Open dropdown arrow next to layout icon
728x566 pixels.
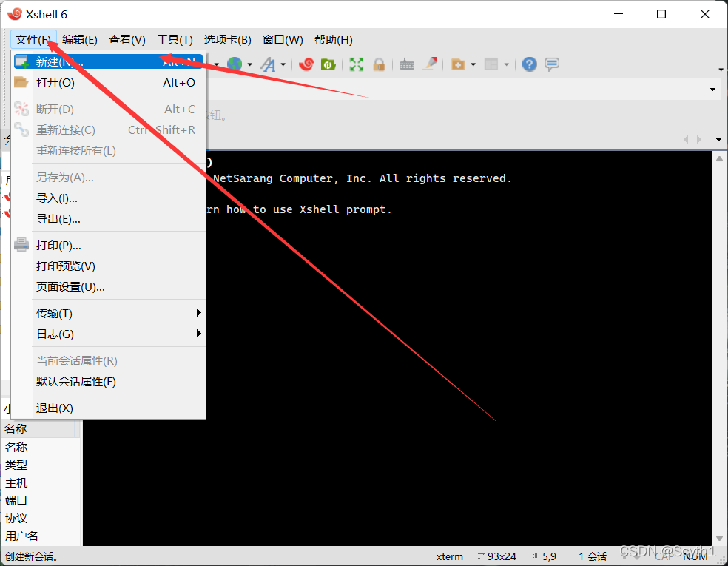pyautogui.click(x=507, y=64)
